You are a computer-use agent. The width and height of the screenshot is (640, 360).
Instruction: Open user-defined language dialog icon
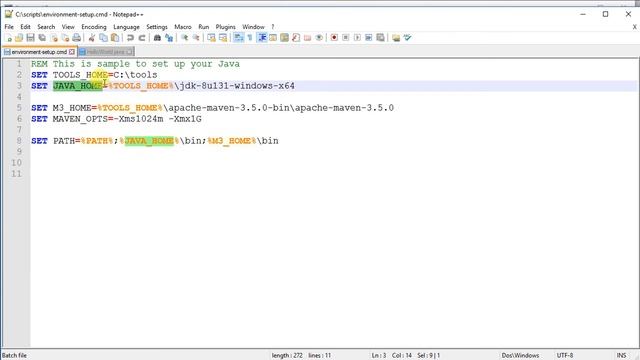point(273,38)
